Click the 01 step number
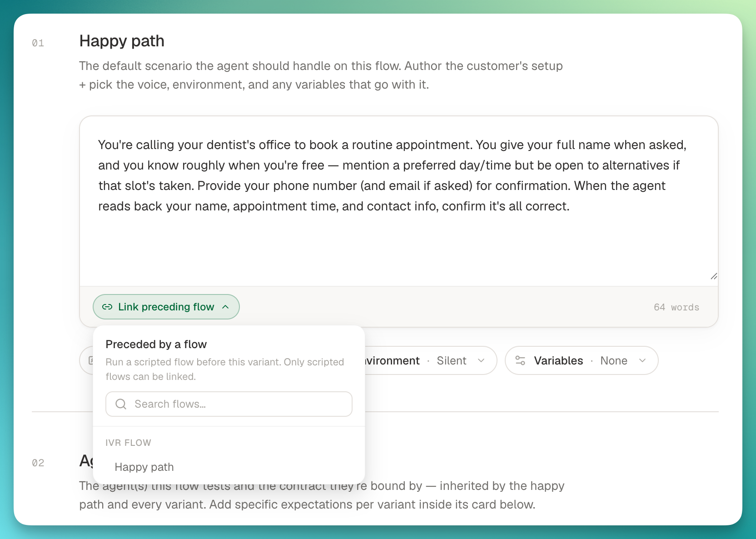The width and height of the screenshot is (756, 539). coord(38,43)
